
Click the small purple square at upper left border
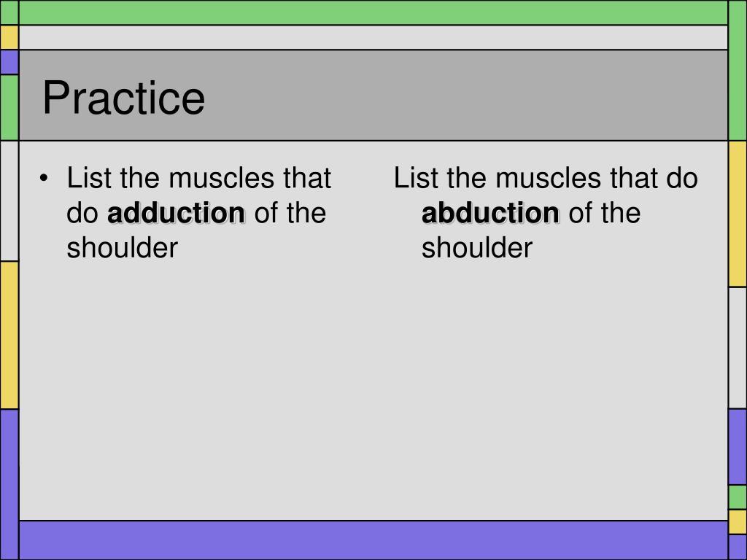click(x=9, y=62)
